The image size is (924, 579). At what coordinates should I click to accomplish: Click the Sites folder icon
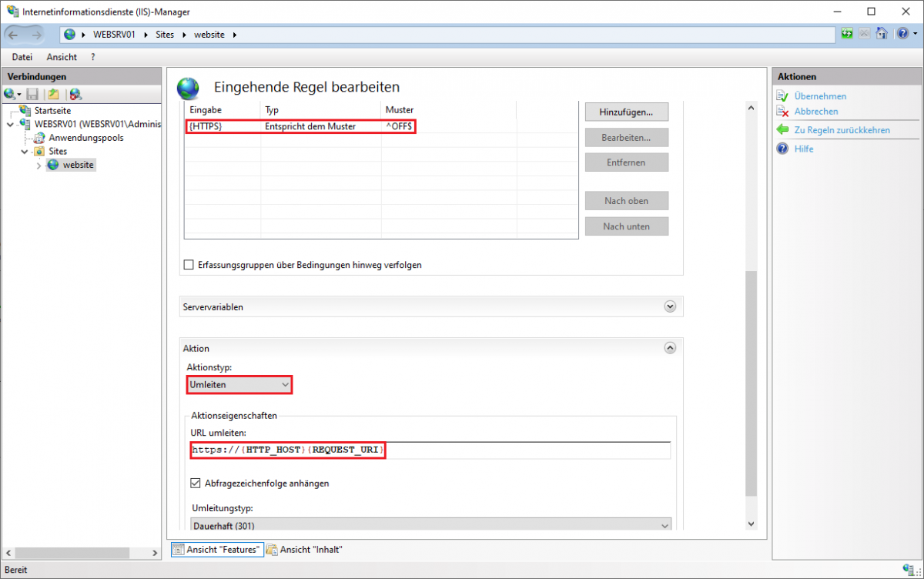pos(40,152)
